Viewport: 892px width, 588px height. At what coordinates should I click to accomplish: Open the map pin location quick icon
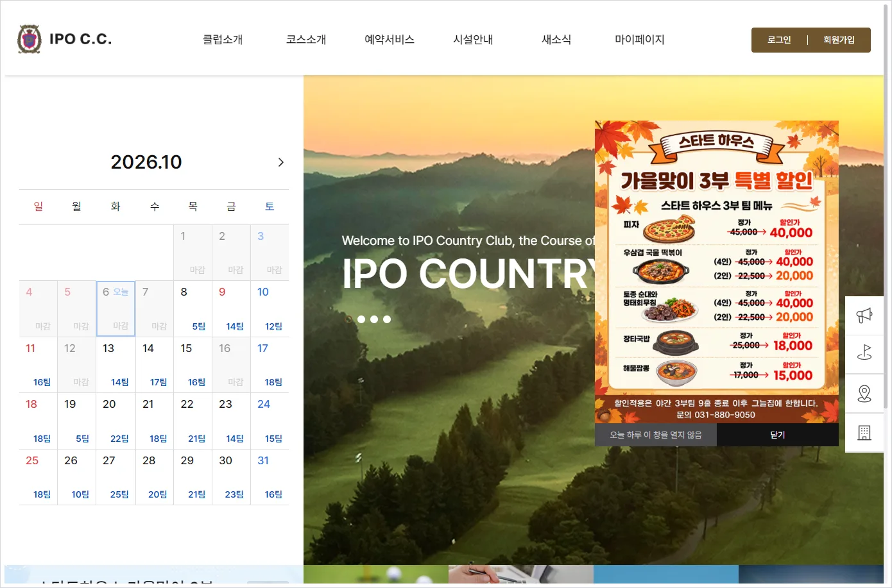[x=864, y=393]
